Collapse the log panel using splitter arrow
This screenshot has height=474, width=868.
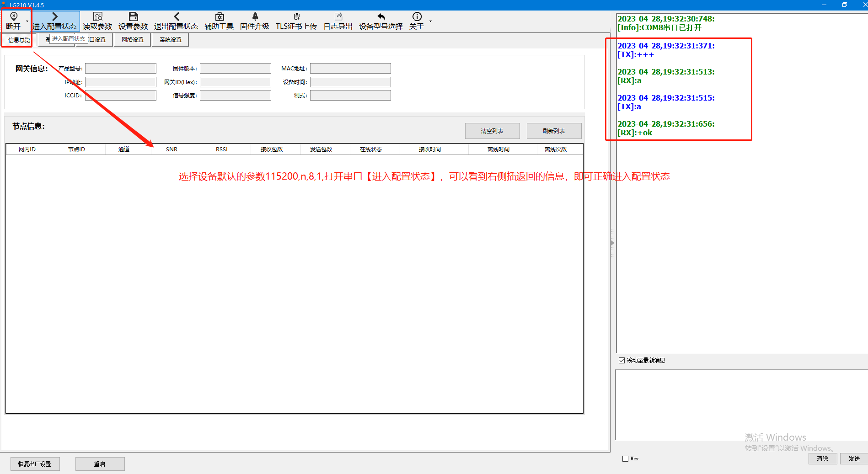click(x=612, y=243)
